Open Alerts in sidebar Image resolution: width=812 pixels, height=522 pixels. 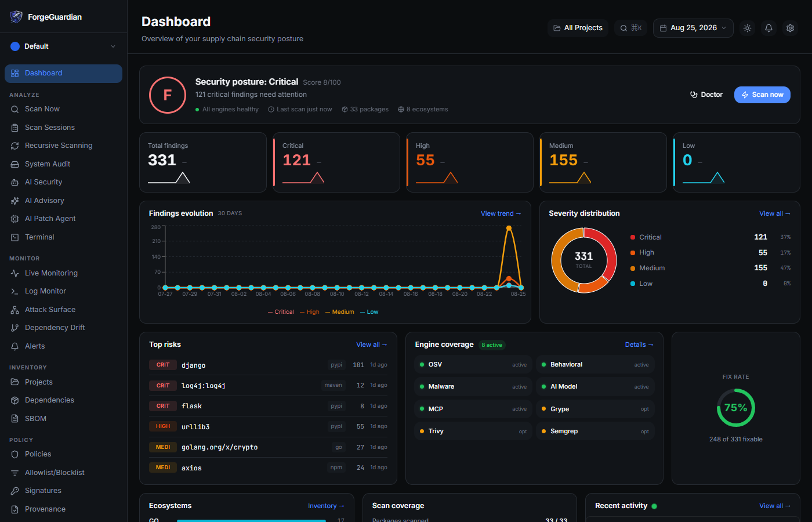coord(63,346)
